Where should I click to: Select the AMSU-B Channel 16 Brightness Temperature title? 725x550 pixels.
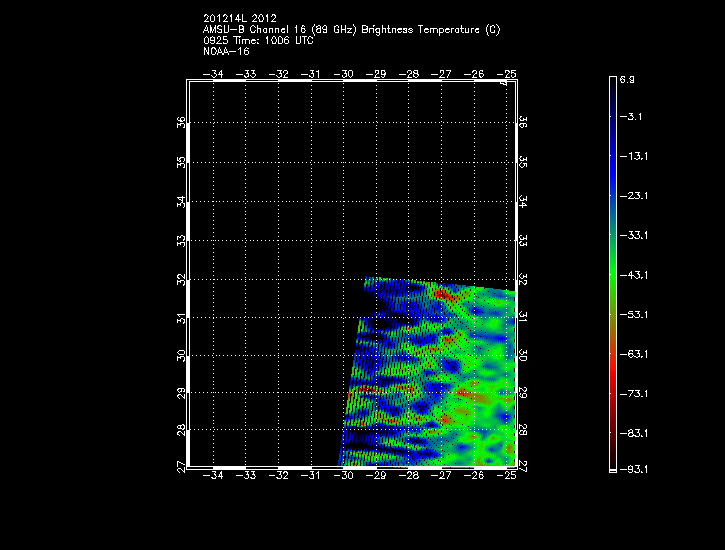(351, 30)
